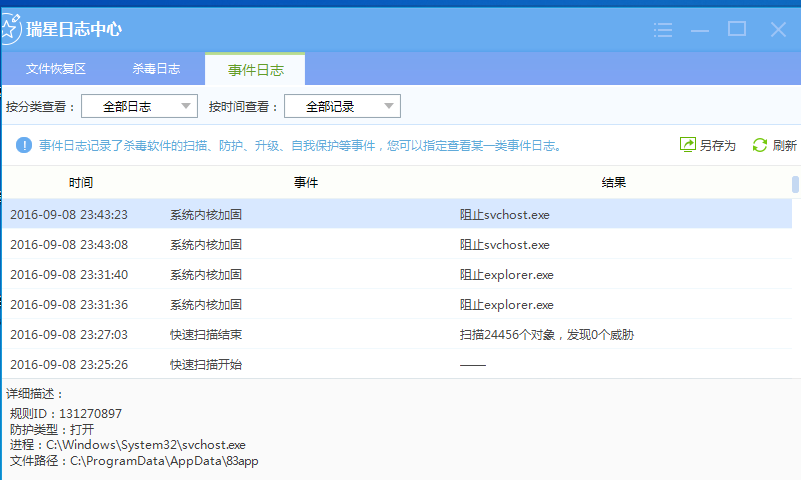The height and width of the screenshot is (480, 801).
Task: Click 系统内核加固 event in the 23:31:36 row
Action: 206,305
